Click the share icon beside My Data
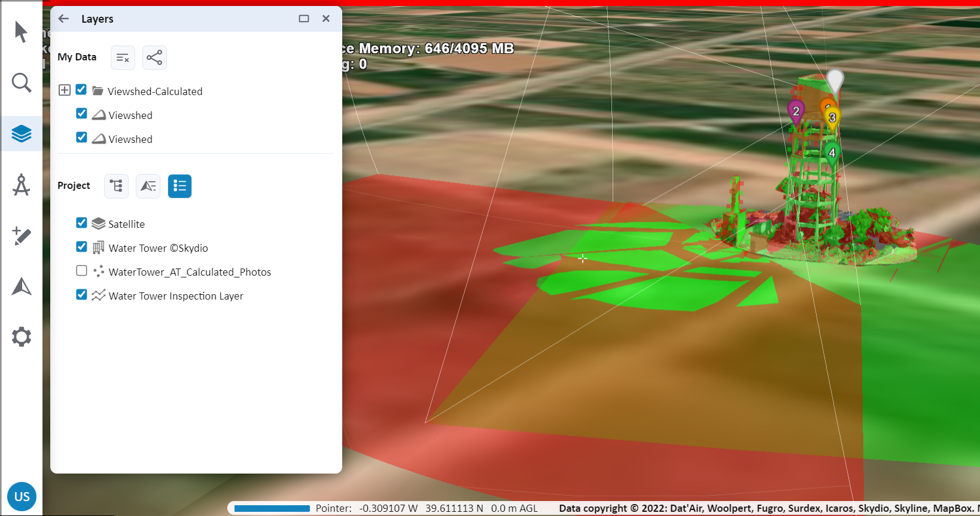The image size is (980, 516). [x=154, y=57]
